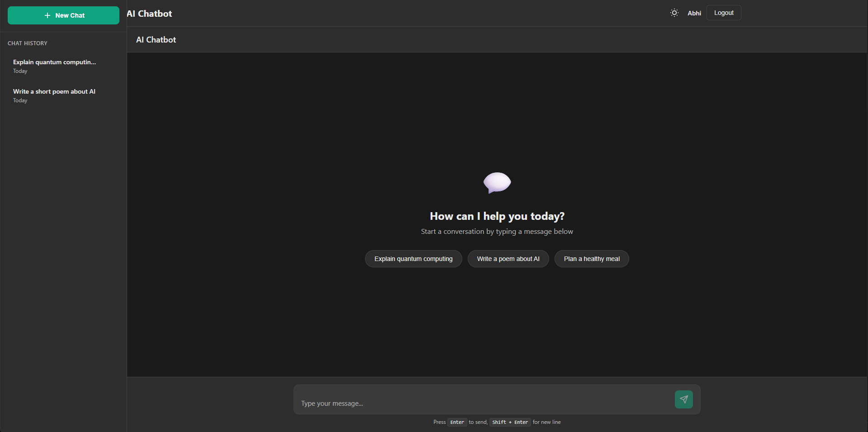Click 'Today' label under the quantum chat
The image size is (868, 432).
tap(20, 71)
